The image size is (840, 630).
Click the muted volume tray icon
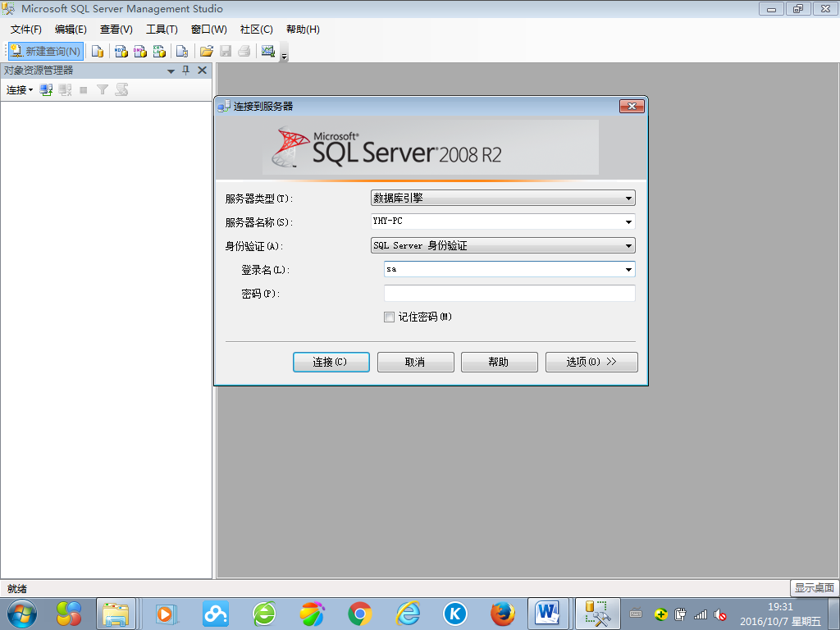(720, 614)
